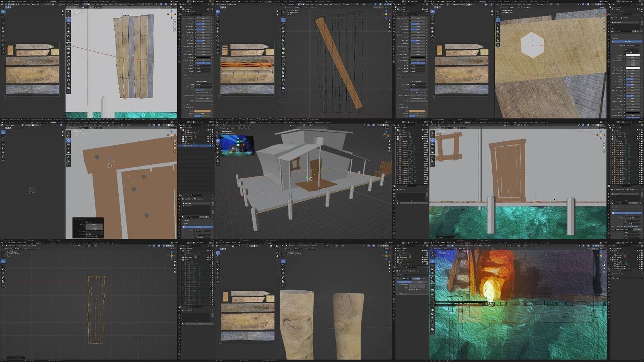Viewport: 644px width, 362px height.
Task: Pick the Scale tool in the diagonal orange plank viewport
Action: coord(283,27)
